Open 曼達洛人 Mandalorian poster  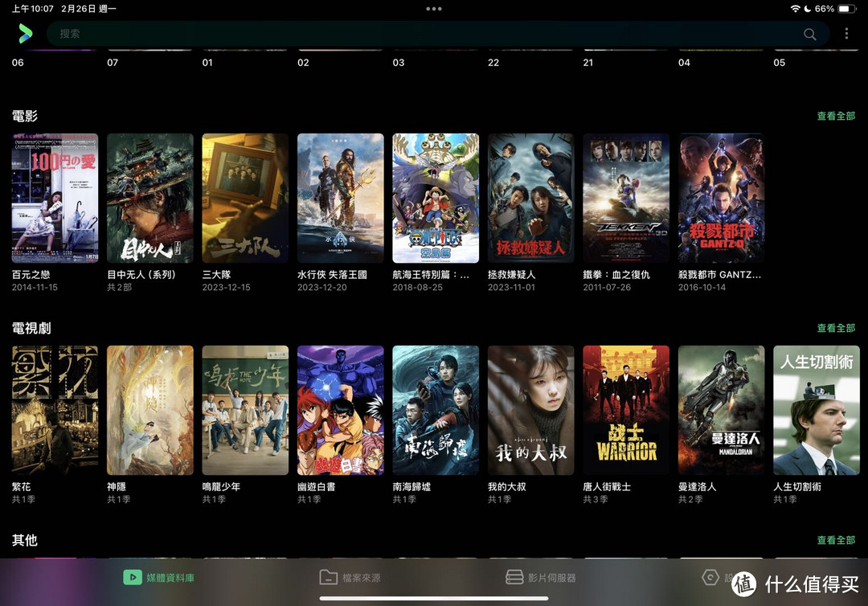coord(721,410)
